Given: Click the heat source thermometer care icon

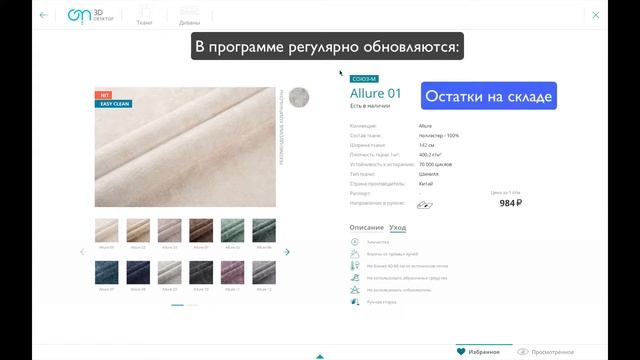Looking at the screenshot, I should tap(355, 266).
